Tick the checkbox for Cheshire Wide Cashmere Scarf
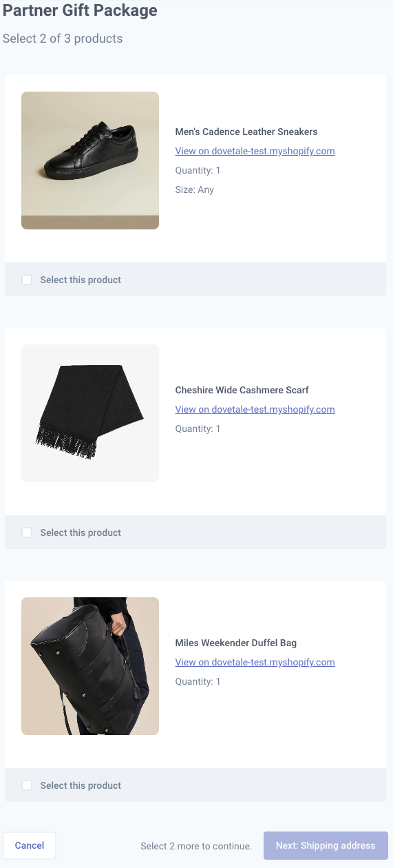This screenshot has width=393, height=868. (27, 533)
